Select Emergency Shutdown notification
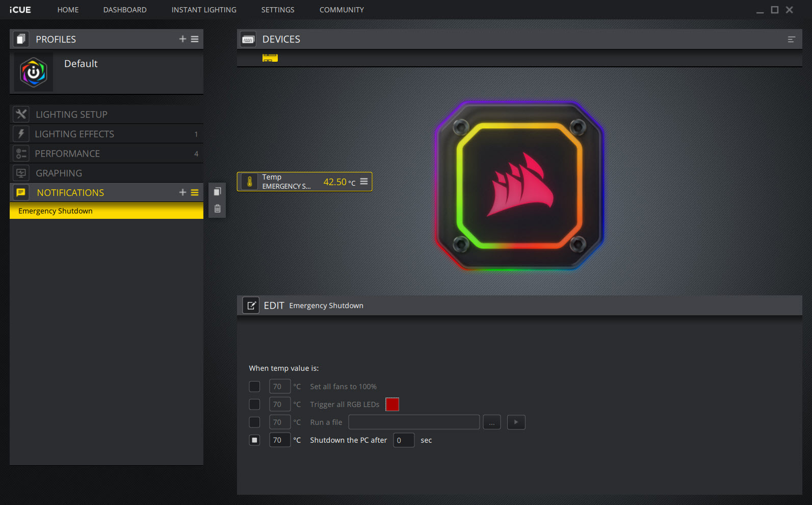 [107, 211]
